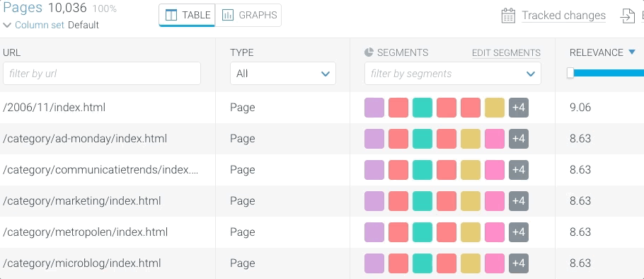Click the yellow segment swatch in 2006/11 row

[x=495, y=108]
